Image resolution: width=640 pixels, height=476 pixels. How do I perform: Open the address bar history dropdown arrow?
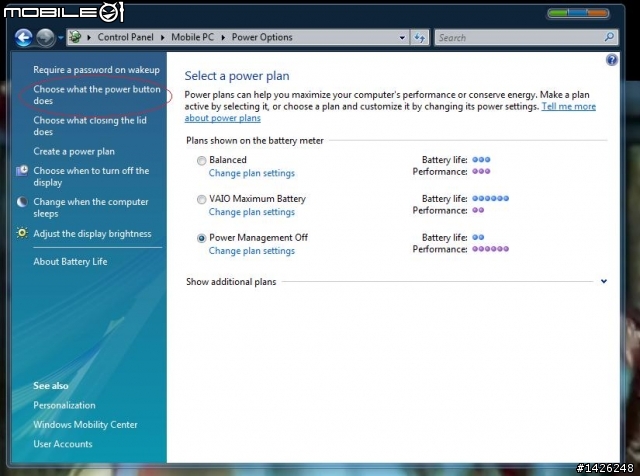pos(402,38)
